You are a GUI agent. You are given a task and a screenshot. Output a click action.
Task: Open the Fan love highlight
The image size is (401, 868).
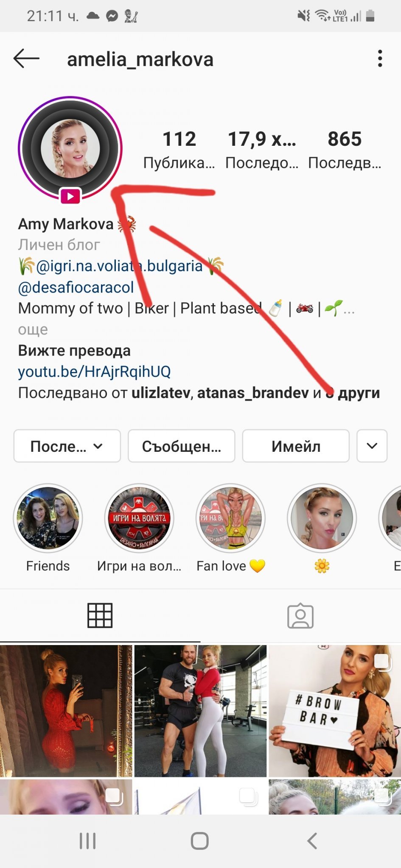230,518
